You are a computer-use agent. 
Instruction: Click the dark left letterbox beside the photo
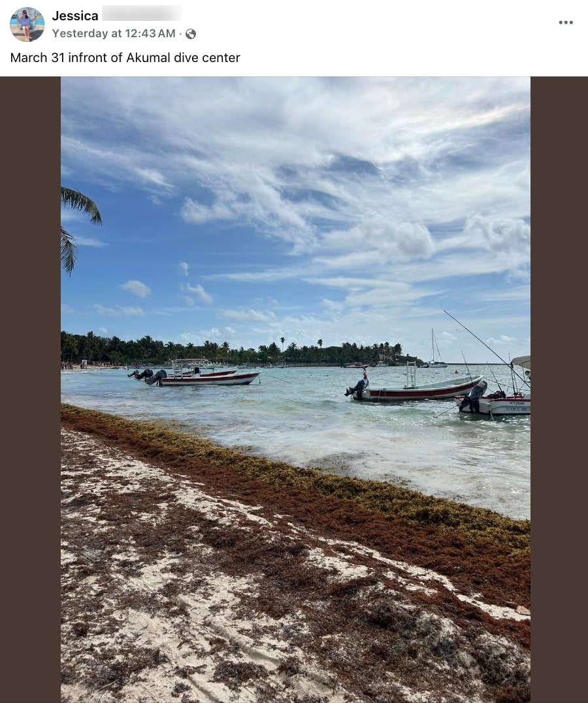click(x=31, y=389)
